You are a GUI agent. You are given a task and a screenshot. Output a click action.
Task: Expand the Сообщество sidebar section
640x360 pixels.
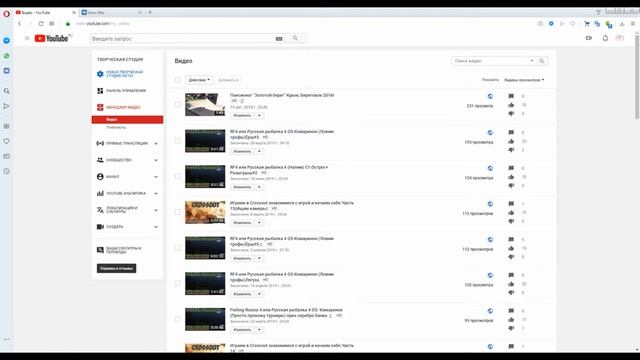[x=156, y=160]
